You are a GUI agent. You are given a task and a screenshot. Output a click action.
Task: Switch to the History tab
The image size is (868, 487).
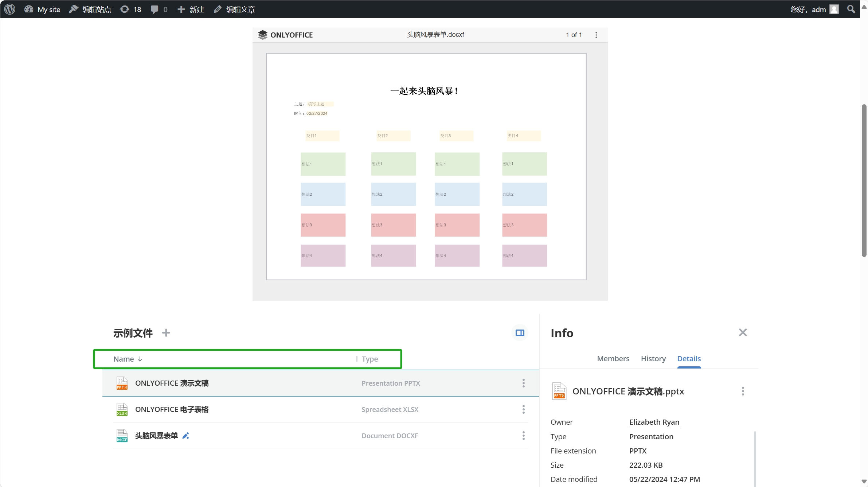coord(653,359)
